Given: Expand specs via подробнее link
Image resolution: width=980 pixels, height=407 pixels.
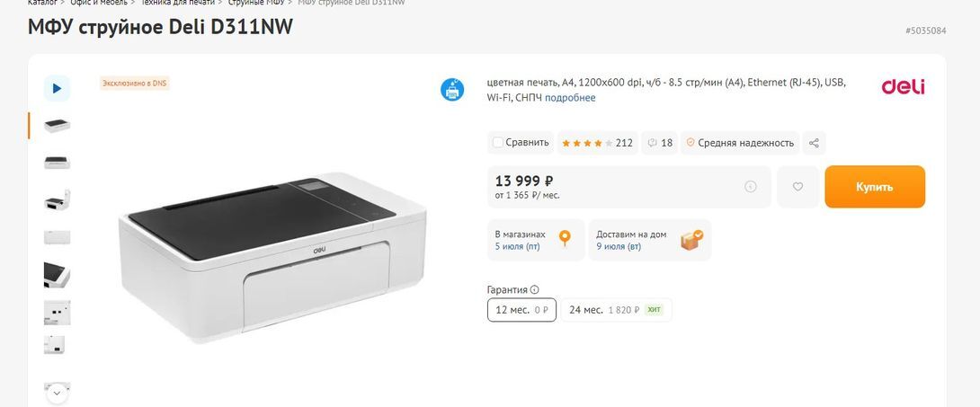Looking at the screenshot, I should 570,98.
